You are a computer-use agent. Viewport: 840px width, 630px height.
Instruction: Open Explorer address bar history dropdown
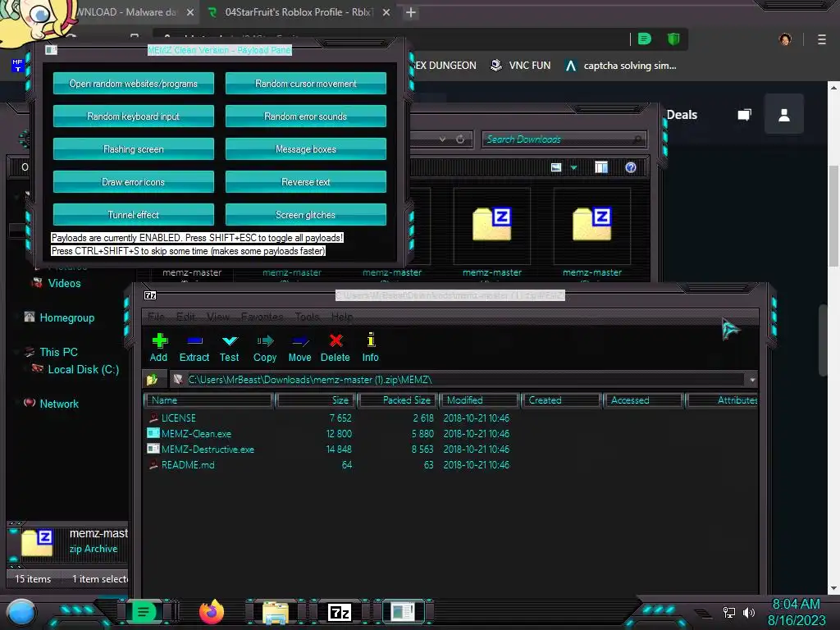click(x=442, y=139)
